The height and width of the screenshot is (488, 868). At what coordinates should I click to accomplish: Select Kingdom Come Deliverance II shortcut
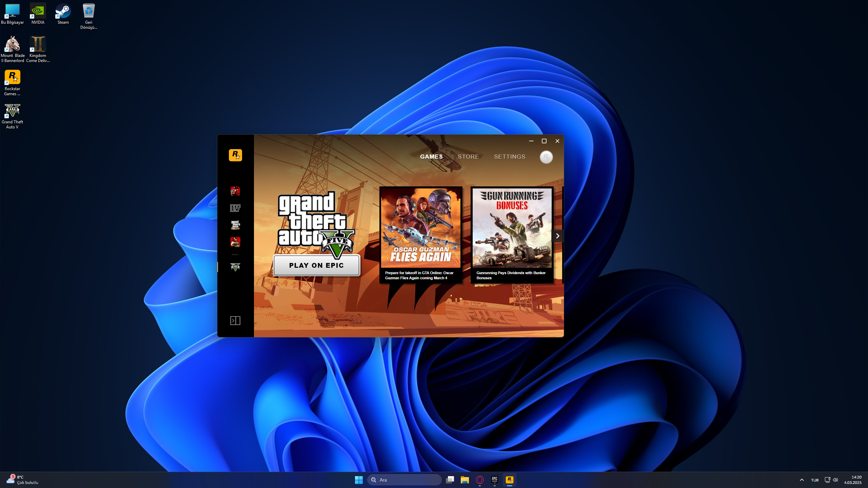pyautogui.click(x=38, y=49)
